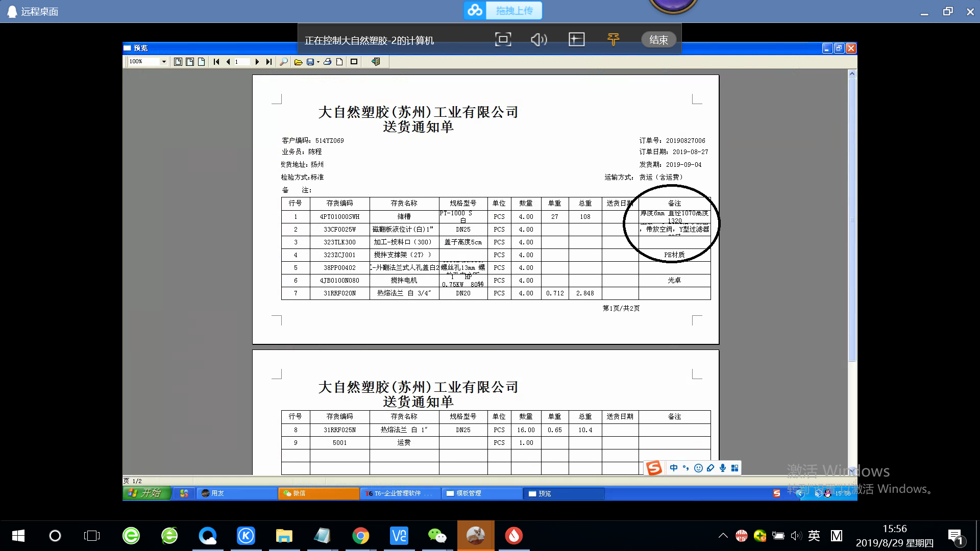Viewport: 980px width, 551px height.
Task: Select 预览 window in XP taskbar
Action: click(x=563, y=493)
